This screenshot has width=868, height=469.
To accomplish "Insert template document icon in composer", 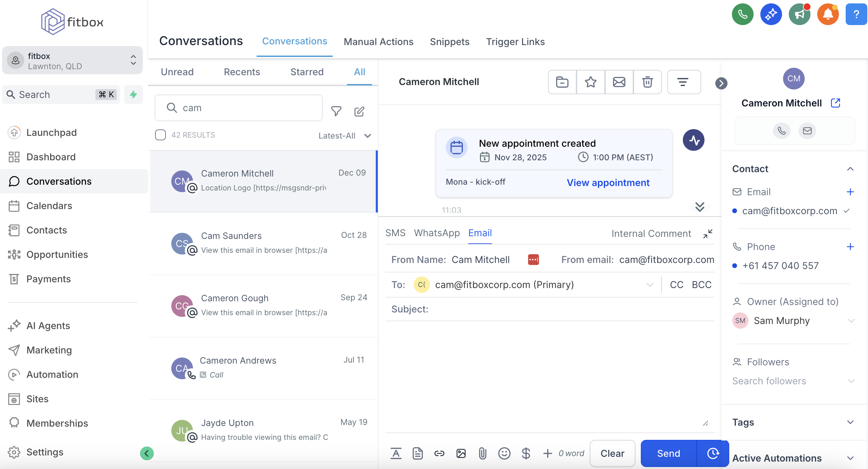I will click(417, 453).
